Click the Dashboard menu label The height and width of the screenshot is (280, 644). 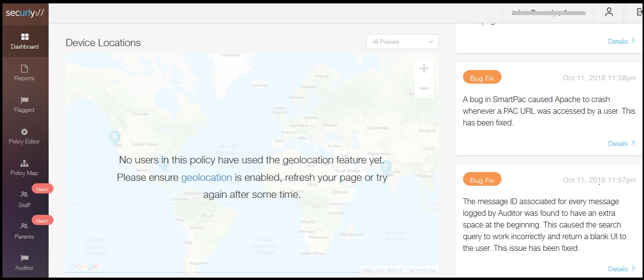click(x=25, y=47)
